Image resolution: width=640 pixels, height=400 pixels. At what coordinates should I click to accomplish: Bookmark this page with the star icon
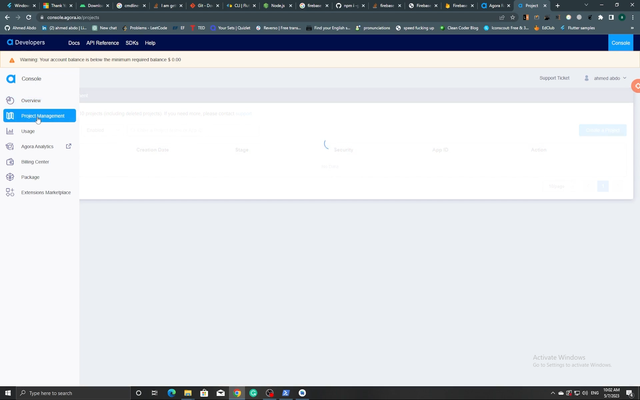click(x=513, y=18)
